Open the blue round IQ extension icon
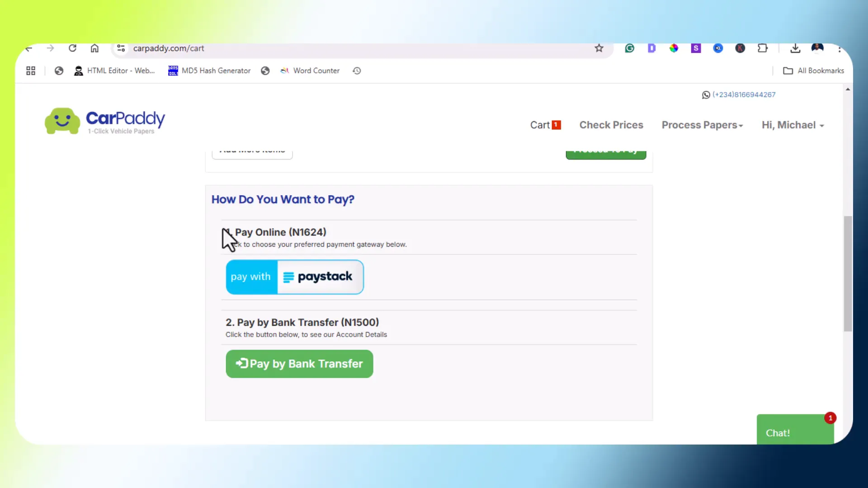Viewport: 868px width, 488px height. pos(718,48)
